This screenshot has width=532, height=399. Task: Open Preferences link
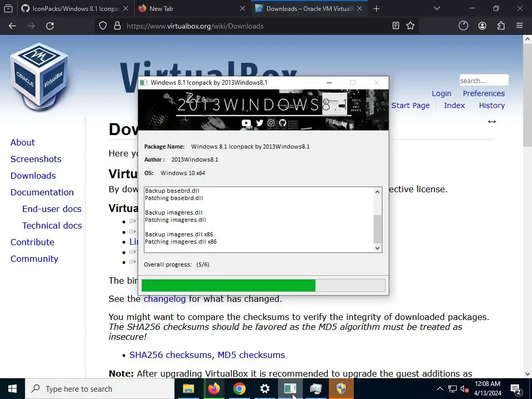click(x=484, y=94)
